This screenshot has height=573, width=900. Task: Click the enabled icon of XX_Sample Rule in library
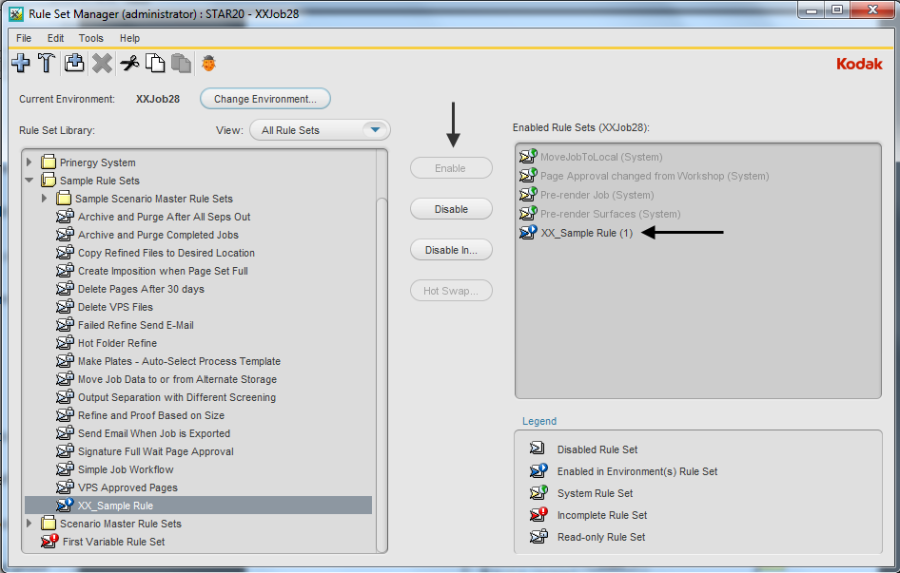point(65,505)
